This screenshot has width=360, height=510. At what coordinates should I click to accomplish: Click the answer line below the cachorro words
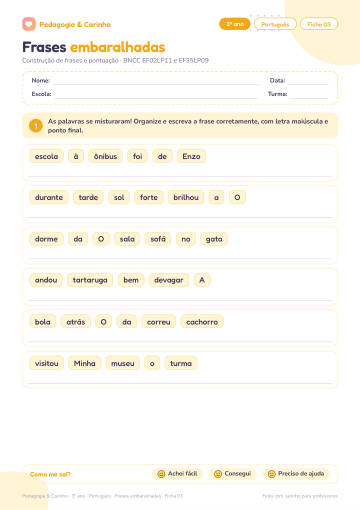[x=180, y=342]
